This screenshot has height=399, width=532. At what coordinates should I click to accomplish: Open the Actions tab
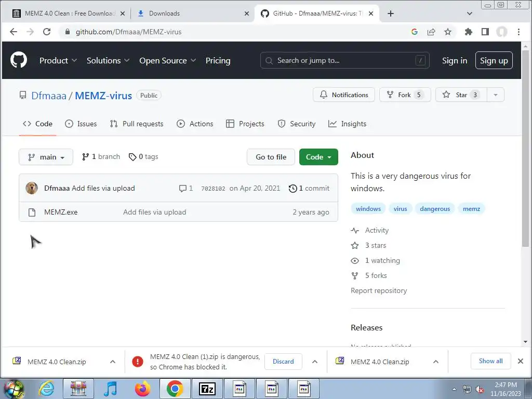(x=195, y=124)
